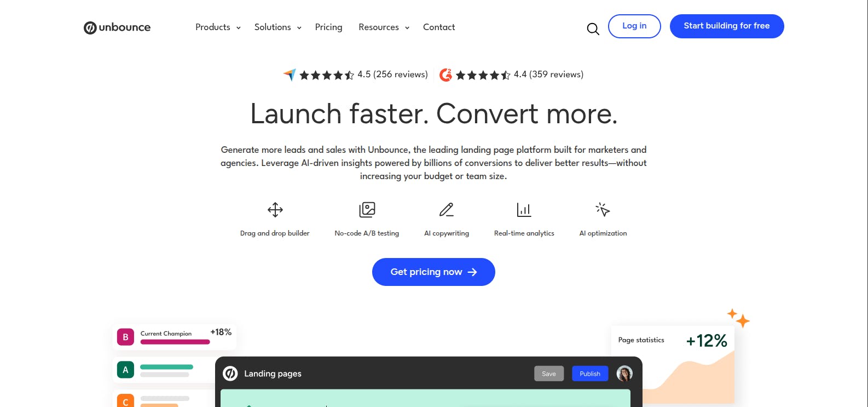868x407 pixels.
Task: Click the 4.4 (359 reviews) rating
Action: pyautogui.click(x=548, y=74)
